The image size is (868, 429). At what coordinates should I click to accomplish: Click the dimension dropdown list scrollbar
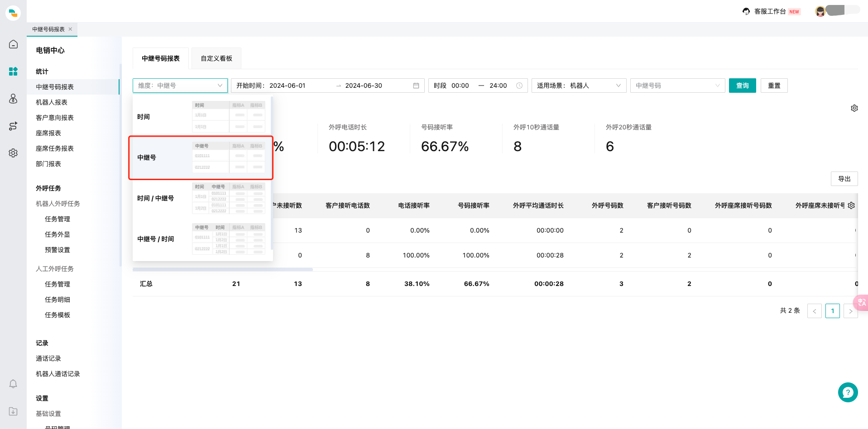click(272, 173)
